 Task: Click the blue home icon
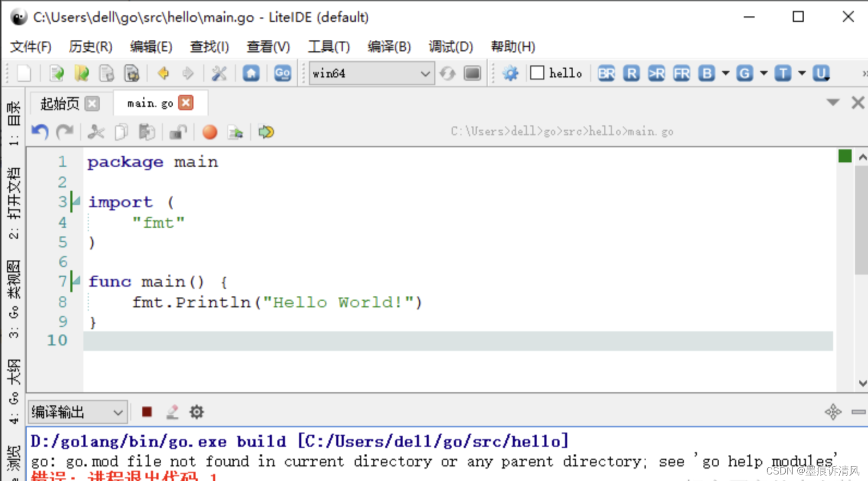pyautogui.click(x=251, y=73)
